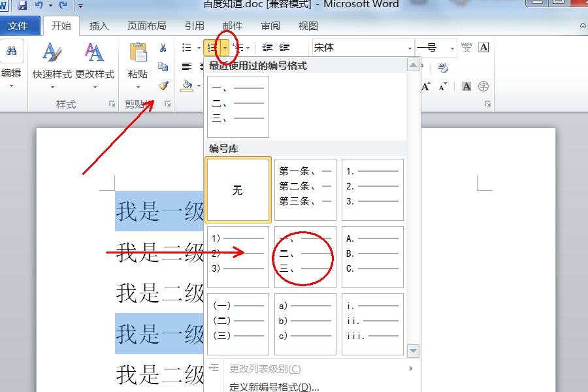Click the shrink font A icon

(443, 87)
